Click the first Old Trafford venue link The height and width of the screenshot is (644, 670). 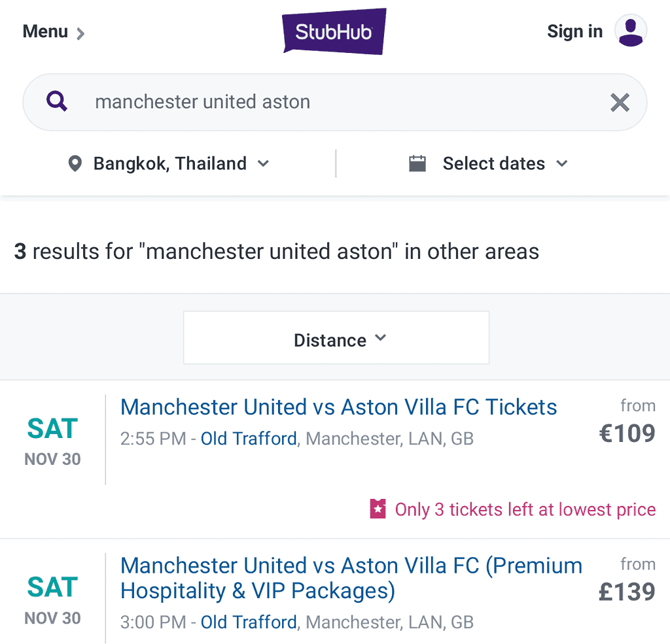(249, 439)
